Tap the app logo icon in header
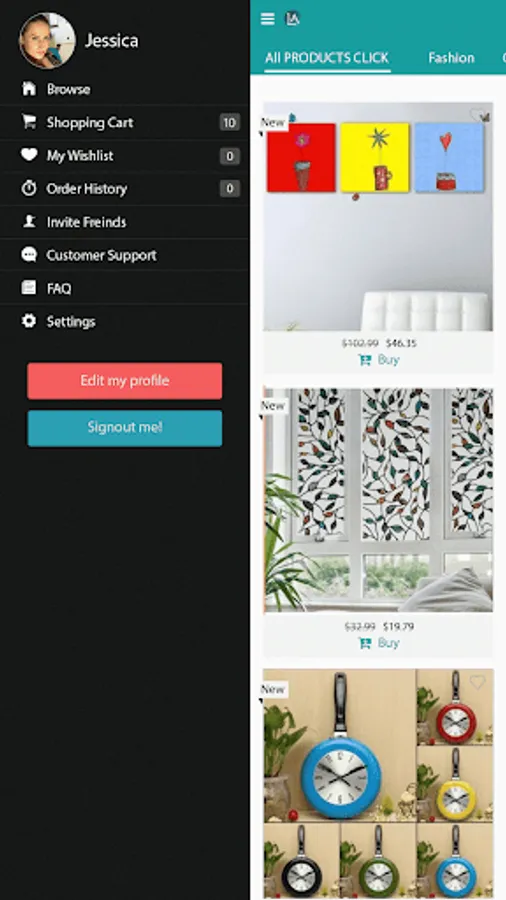The height and width of the screenshot is (900, 506). [293, 19]
